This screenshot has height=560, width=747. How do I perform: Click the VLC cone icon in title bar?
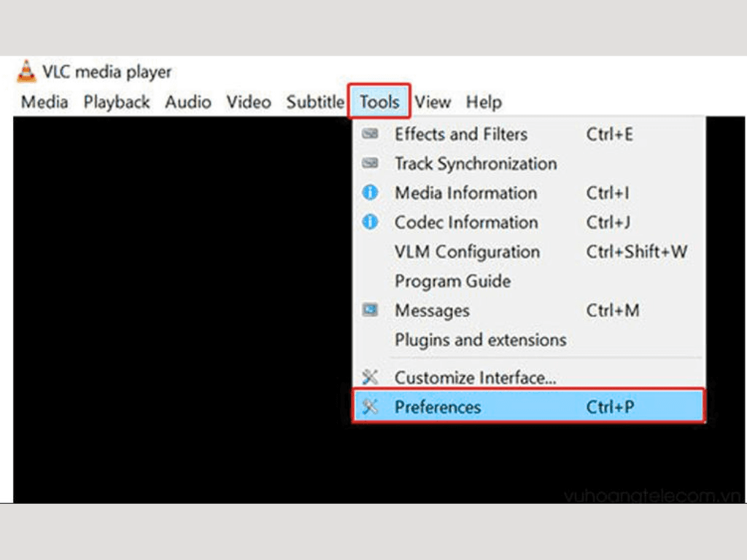(26, 71)
